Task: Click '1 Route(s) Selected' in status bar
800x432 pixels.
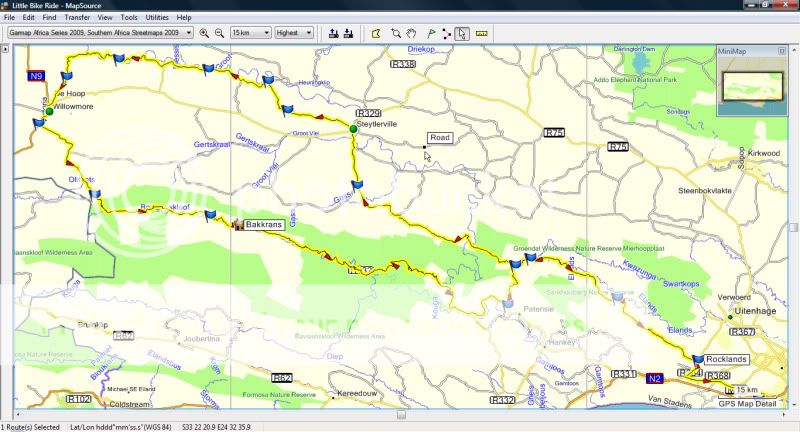Action: click(30, 427)
